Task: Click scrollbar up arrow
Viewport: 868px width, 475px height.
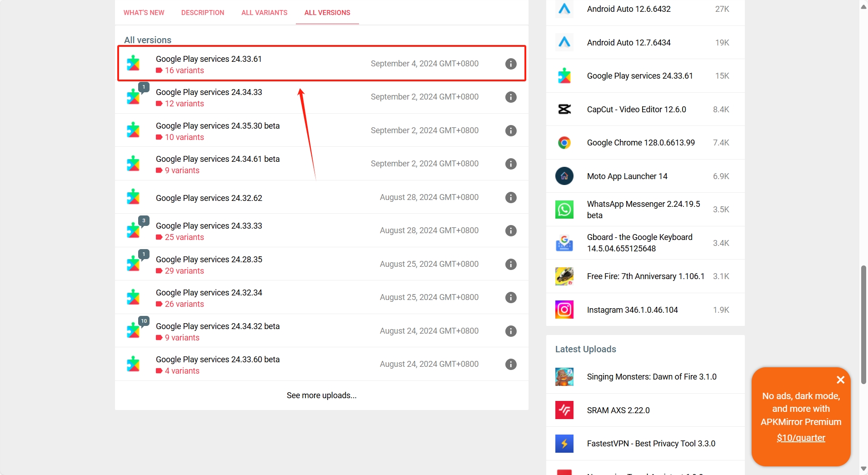Action: [863, 6]
